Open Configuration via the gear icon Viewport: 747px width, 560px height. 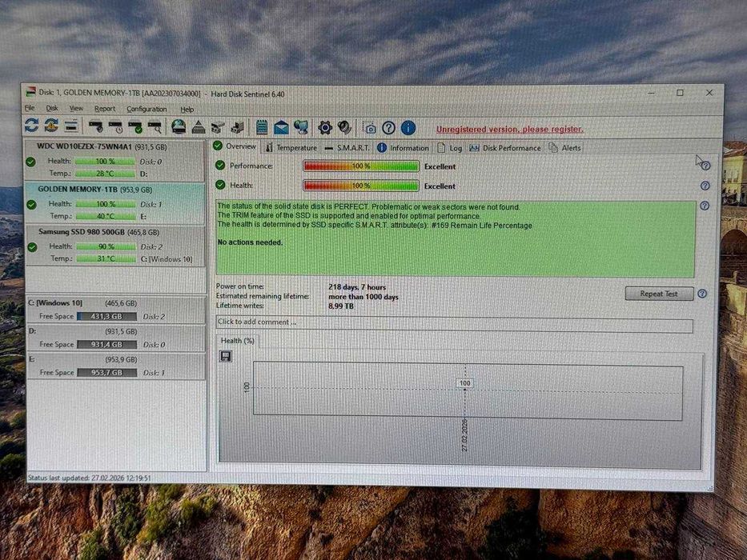[325, 127]
